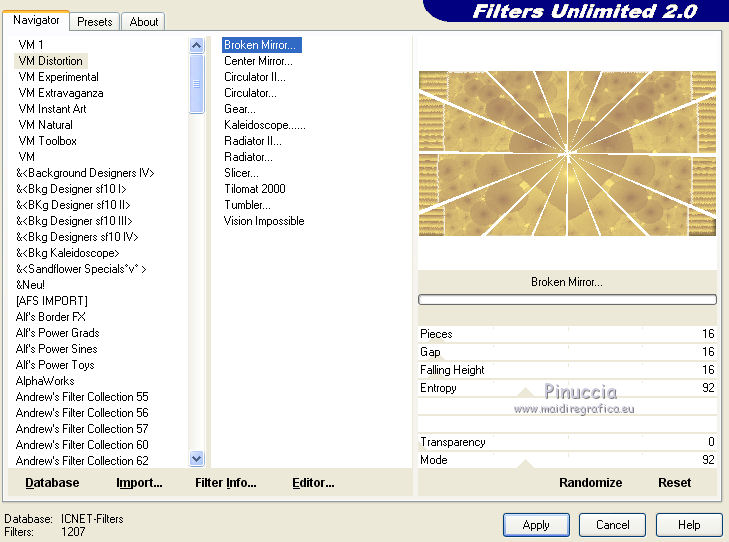Adjust the Transparency slider

pos(567,442)
